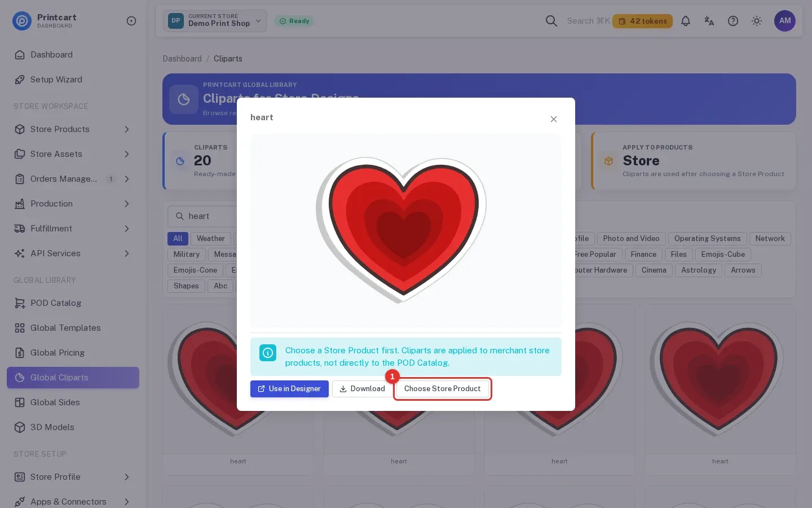This screenshot has height=508, width=812.
Task: Select Global Cliparts in sidebar
Action: pyautogui.click(x=73, y=378)
